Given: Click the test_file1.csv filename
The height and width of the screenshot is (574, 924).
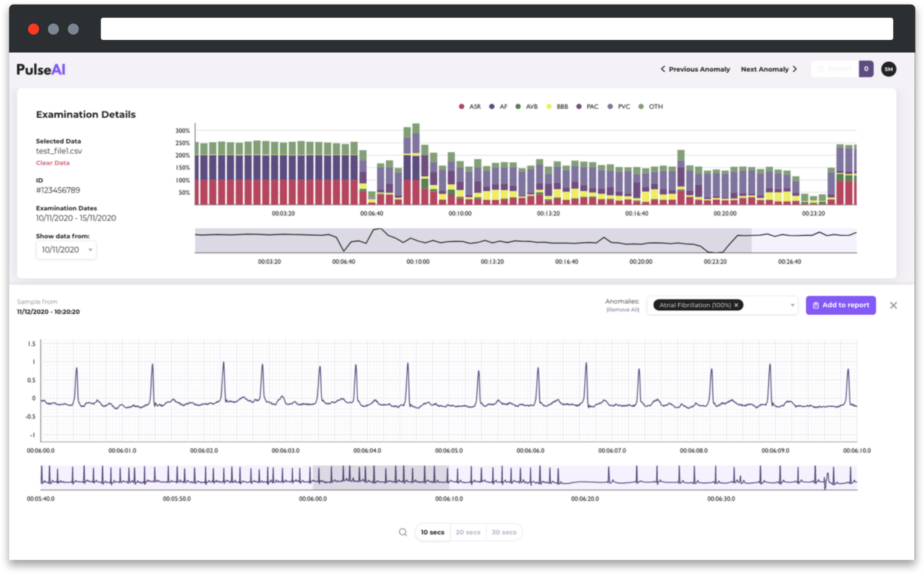Looking at the screenshot, I should coord(59,151).
